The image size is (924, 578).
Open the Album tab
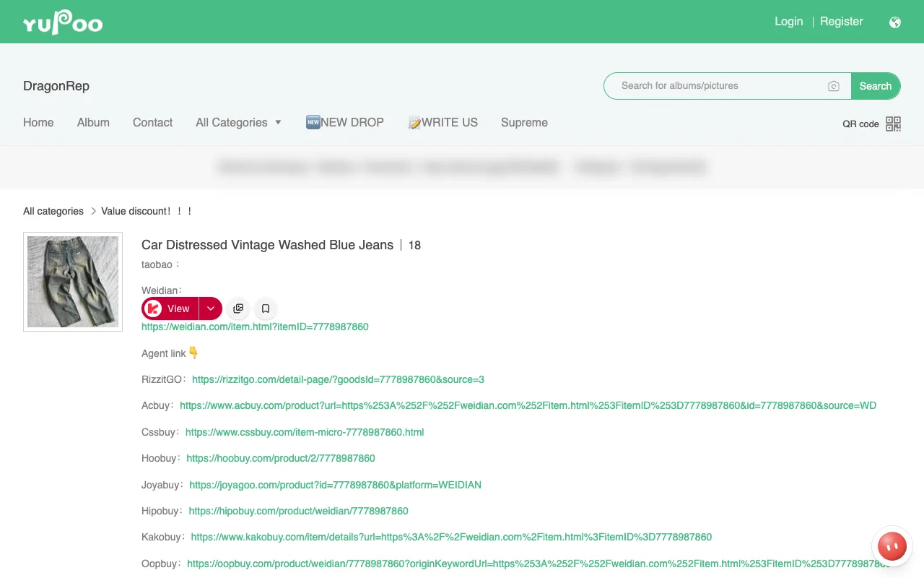(93, 123)
